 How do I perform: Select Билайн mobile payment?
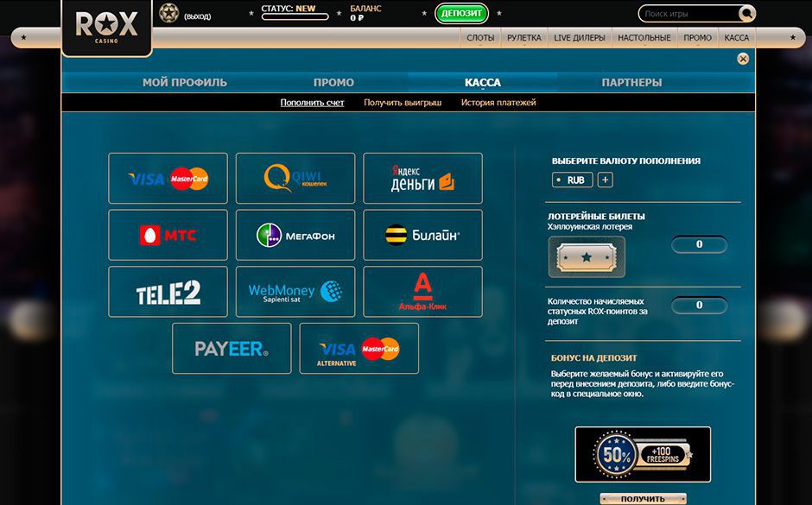(422, 235)
